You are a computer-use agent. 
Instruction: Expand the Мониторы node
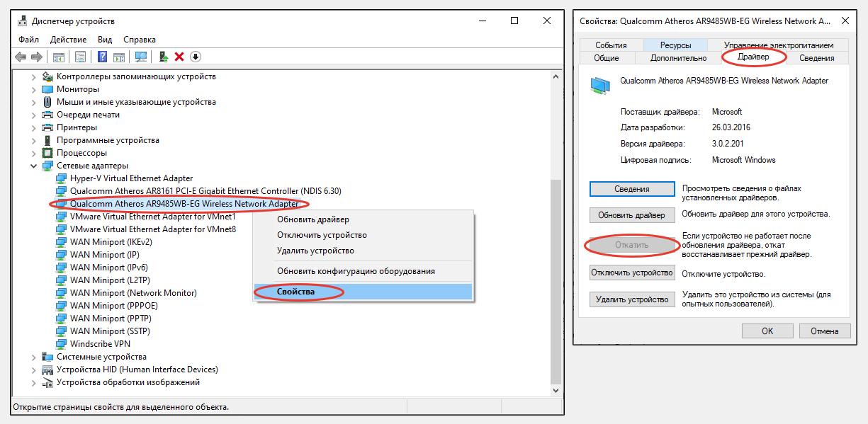(x=34, y=89)
